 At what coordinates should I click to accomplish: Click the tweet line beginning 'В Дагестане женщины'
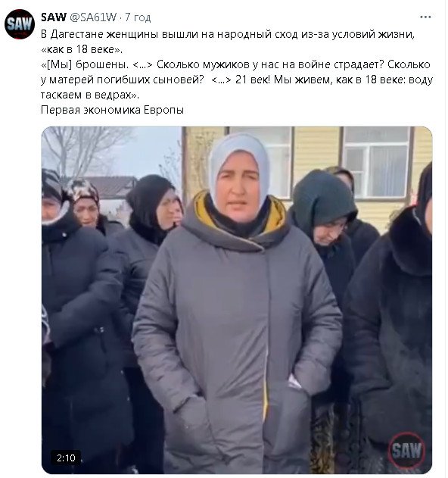pyautogui.click(x=228, y=34)
